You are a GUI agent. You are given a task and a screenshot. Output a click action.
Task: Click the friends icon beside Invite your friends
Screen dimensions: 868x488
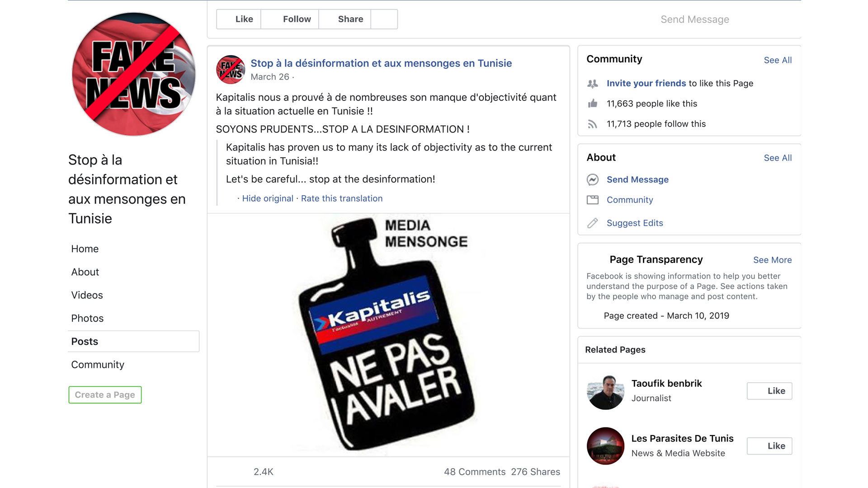click(592, 84)
